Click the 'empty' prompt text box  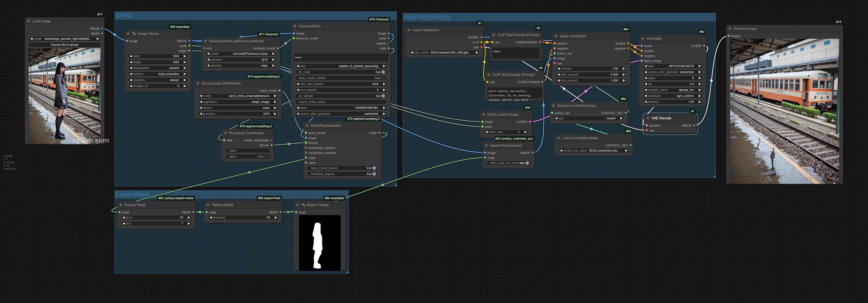click(x=516, y=53)
